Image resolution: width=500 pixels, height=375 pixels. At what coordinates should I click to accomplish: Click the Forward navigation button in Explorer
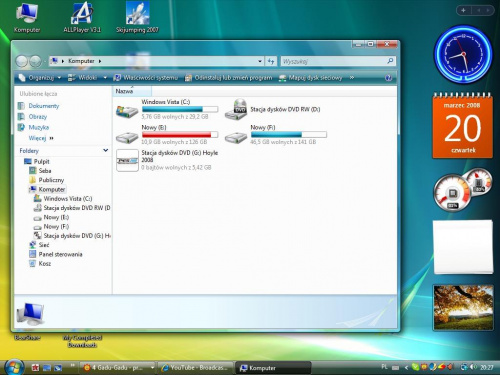tap(35, 61)
